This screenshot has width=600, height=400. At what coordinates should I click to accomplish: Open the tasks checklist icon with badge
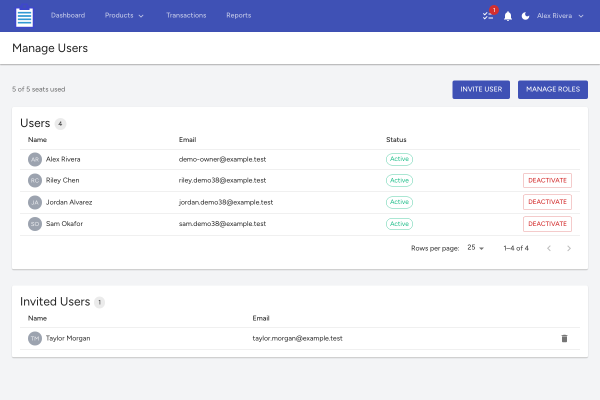[x=489, y=15]
